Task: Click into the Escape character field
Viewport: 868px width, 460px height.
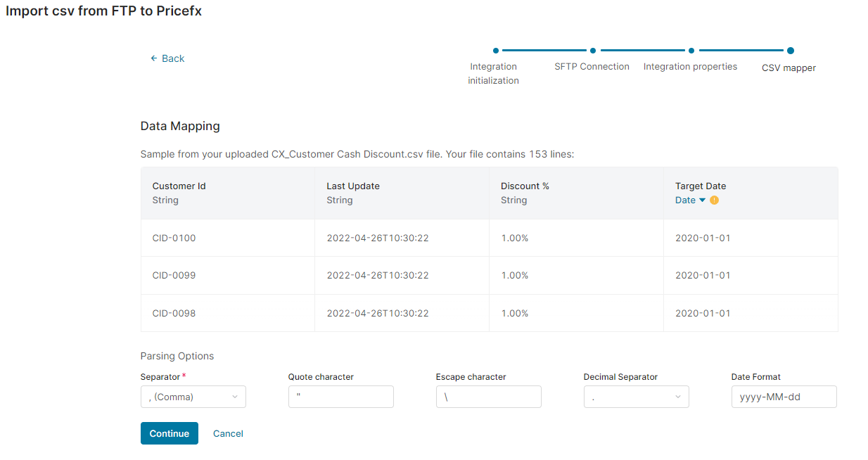Action: click(x=488, y=397)
